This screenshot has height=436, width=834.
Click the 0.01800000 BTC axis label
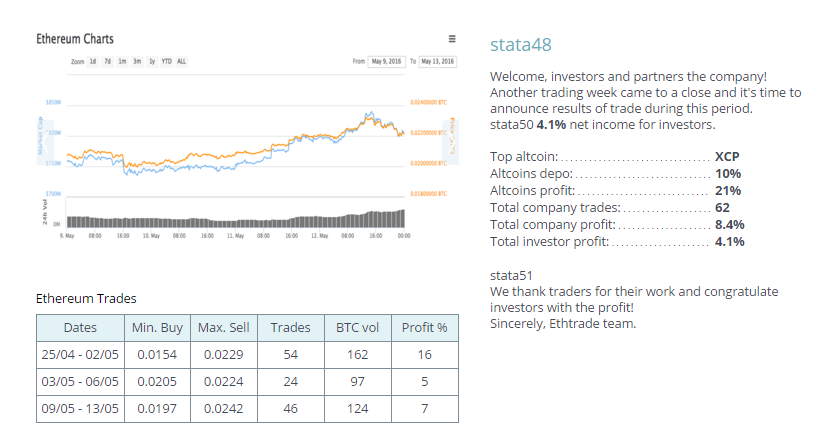coord(428,194)
